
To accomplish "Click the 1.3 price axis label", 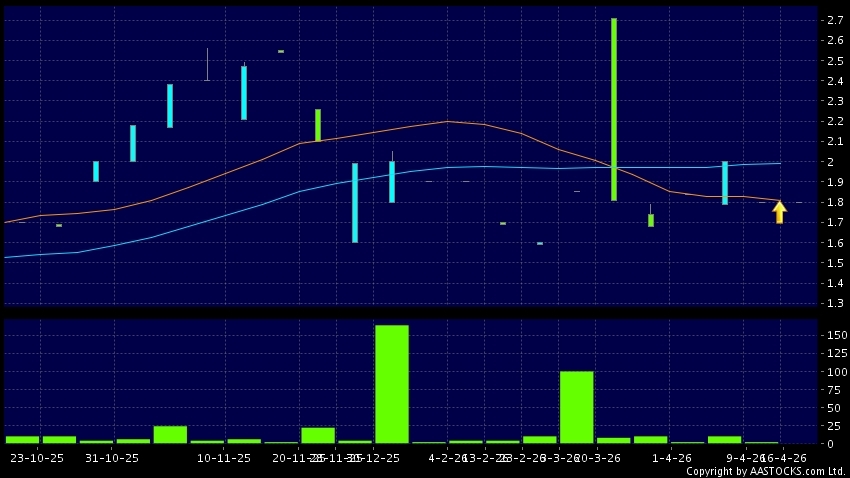I will 832,304.
